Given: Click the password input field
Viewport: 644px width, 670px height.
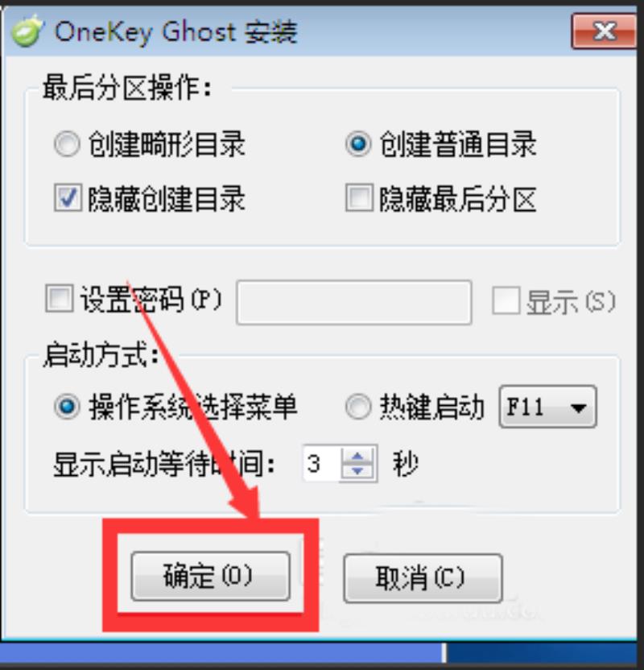Looking at the screenshot, I should [x=354, y=303].
